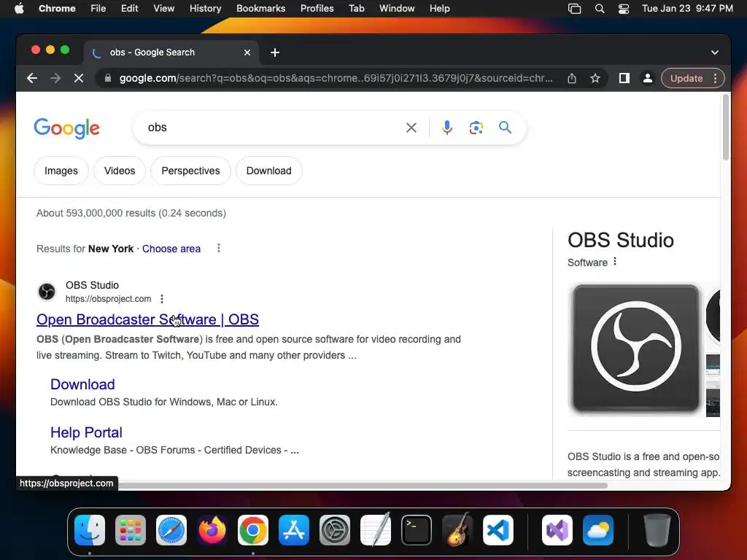Click the Google logo
Viewport: 747px width, 560px height.
(66, 128)
